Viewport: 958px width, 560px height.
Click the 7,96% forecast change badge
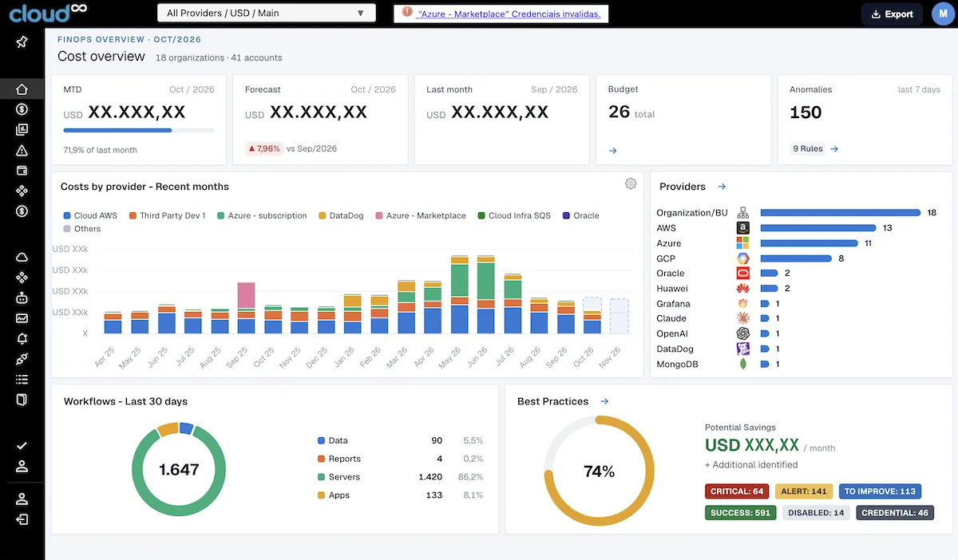[x=263, y=148]
